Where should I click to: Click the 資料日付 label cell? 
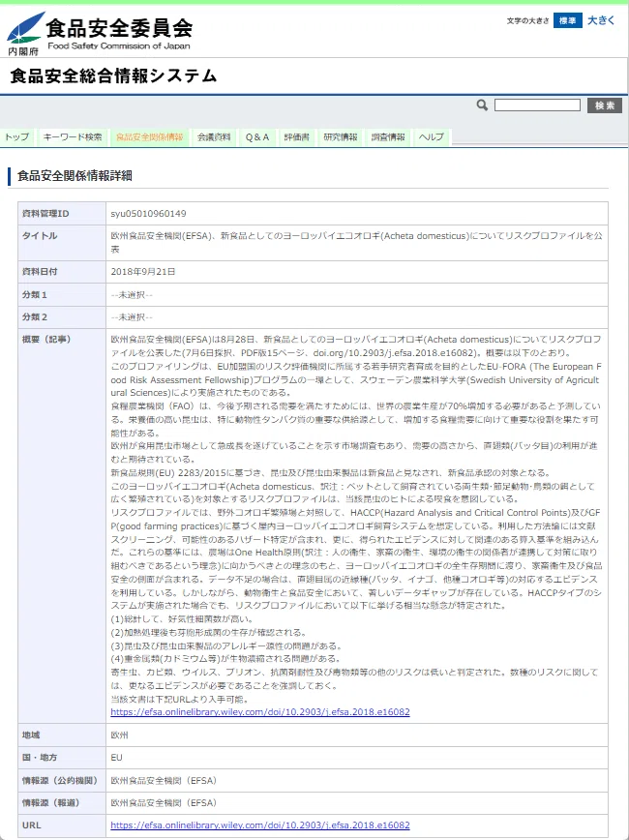[62, 272]
